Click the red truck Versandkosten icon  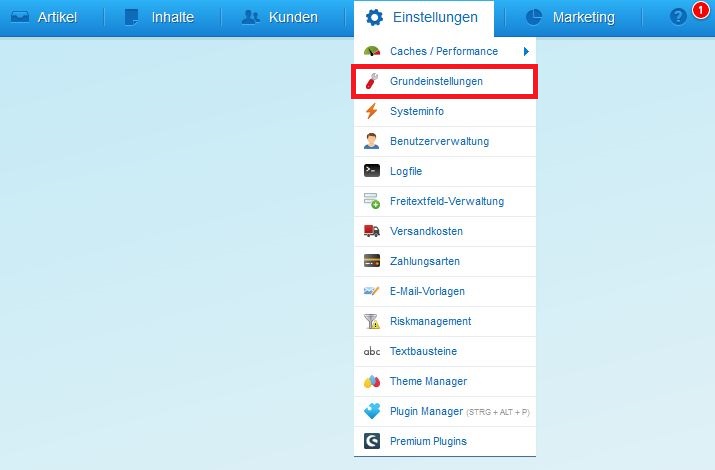[372, 231]
